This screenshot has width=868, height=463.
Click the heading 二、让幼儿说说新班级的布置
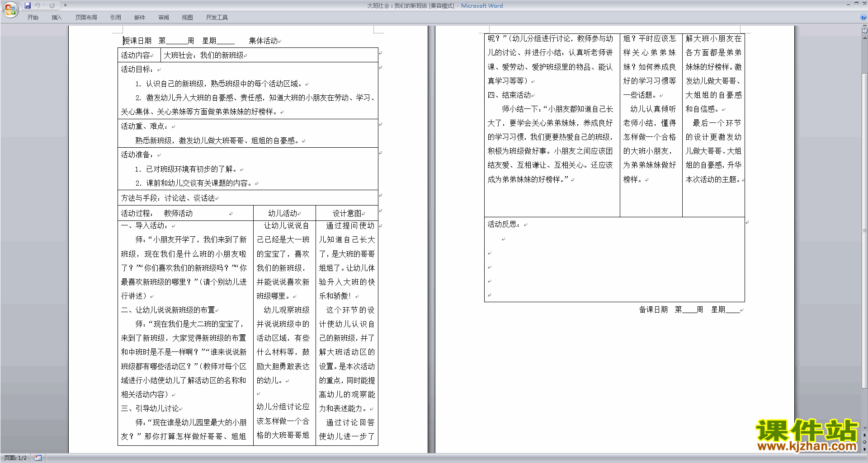tap(168, 310)
